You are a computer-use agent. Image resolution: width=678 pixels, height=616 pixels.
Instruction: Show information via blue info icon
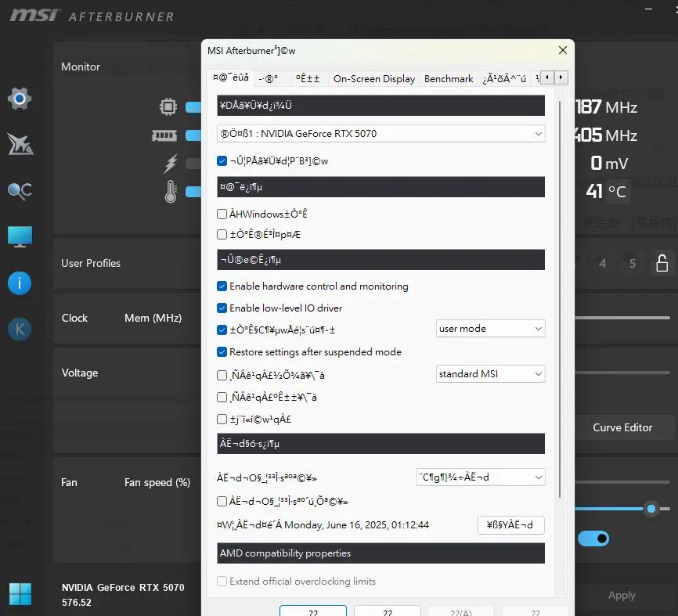[x=20, y=283]
